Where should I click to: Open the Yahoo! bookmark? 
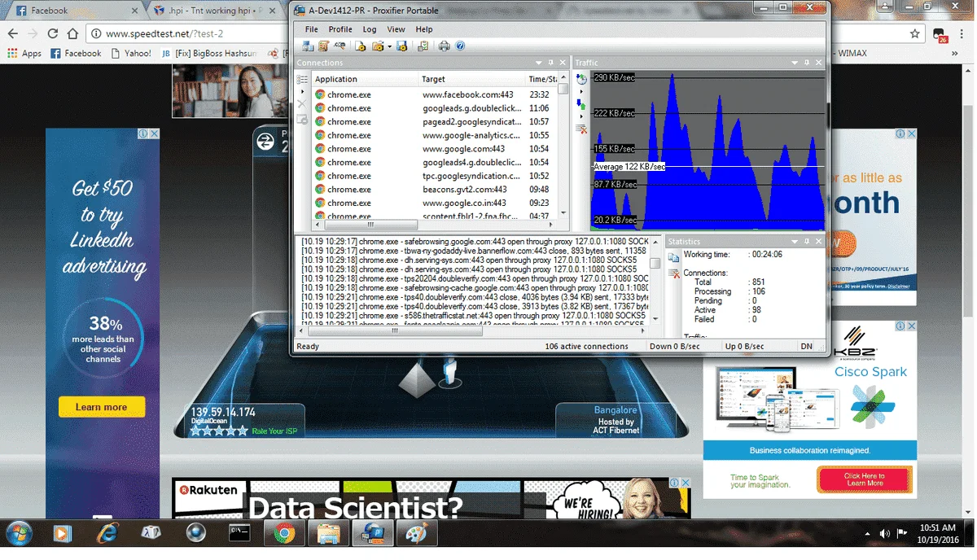click(x=131, y=54)
